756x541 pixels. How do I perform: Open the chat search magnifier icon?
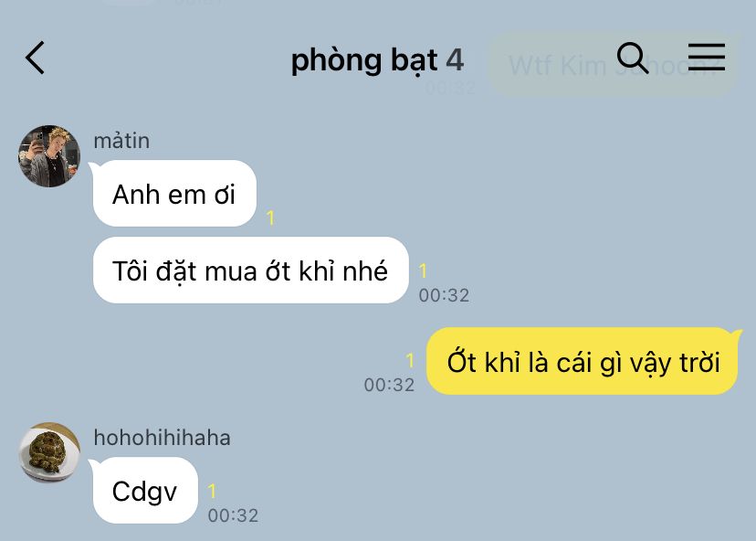click(633, 58)
